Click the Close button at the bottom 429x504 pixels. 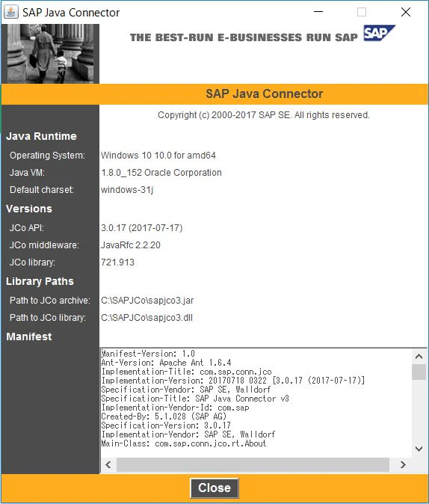(214, 488)
